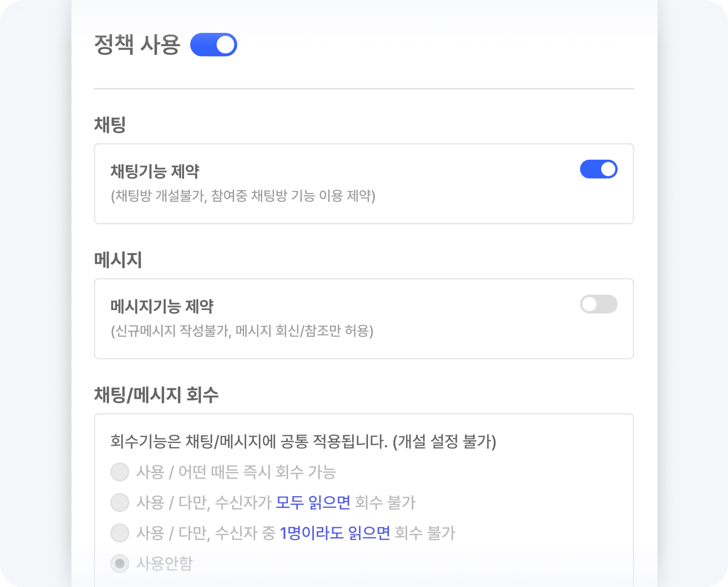Click the blue 1명이라도 읽으면 text

pyautogui.click(x=335, y=533)
